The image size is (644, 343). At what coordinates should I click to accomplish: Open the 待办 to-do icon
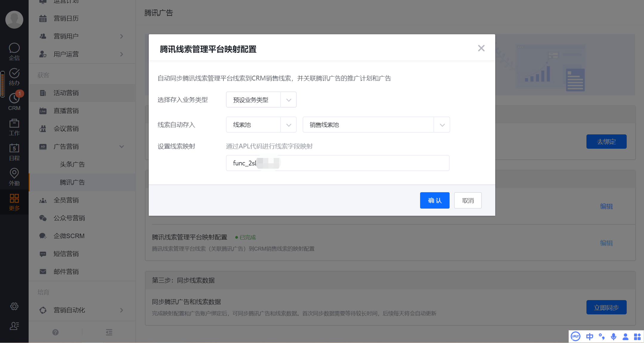[x=14, y=77]
